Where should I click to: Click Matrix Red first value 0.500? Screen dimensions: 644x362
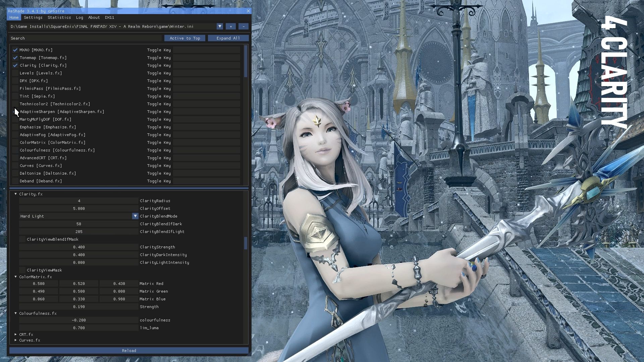click(x=39, y=284)
